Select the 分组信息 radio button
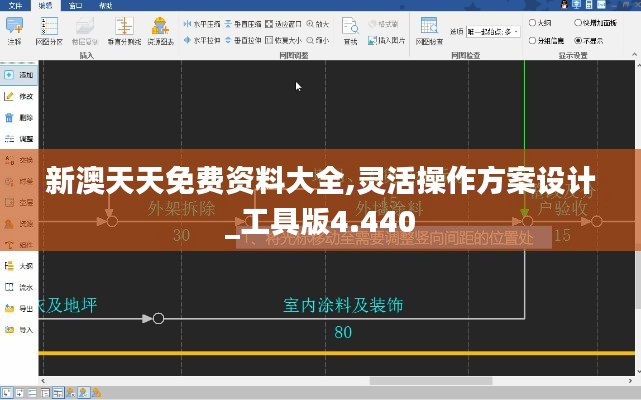641x400 pixels. point(546,40)
